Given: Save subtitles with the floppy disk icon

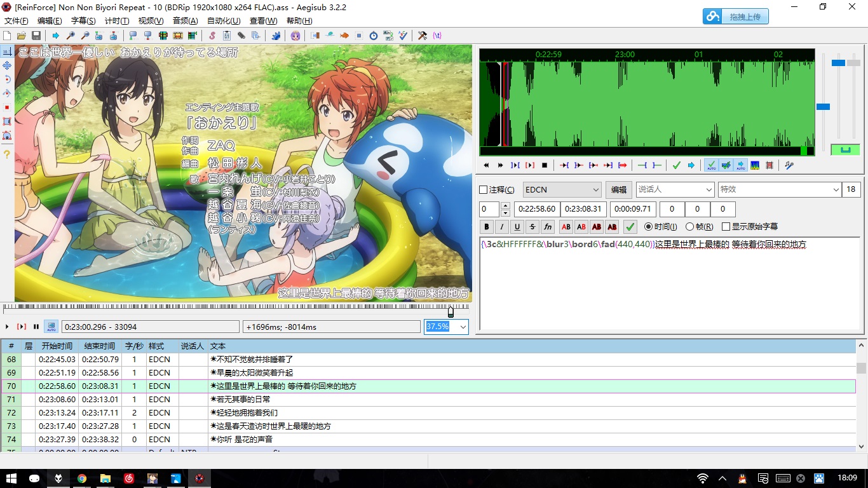Looking at the screenshot, I should tap(36, 36).
